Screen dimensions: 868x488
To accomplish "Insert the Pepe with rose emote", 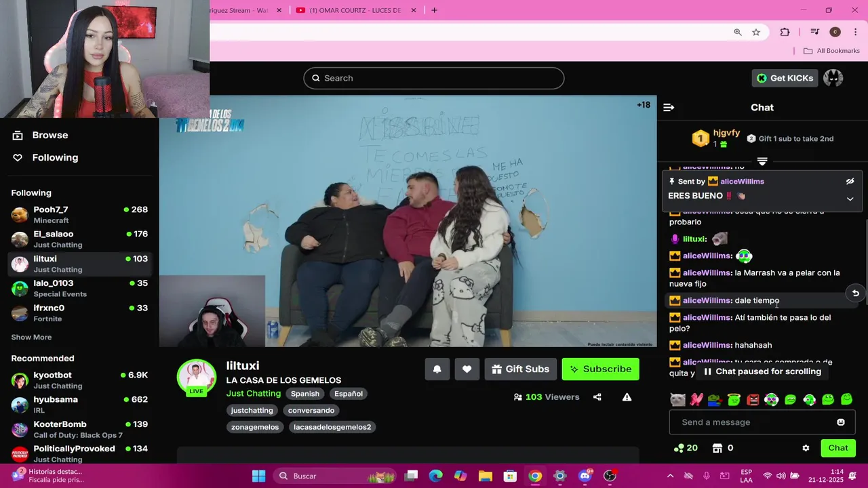I will [715, 400].
